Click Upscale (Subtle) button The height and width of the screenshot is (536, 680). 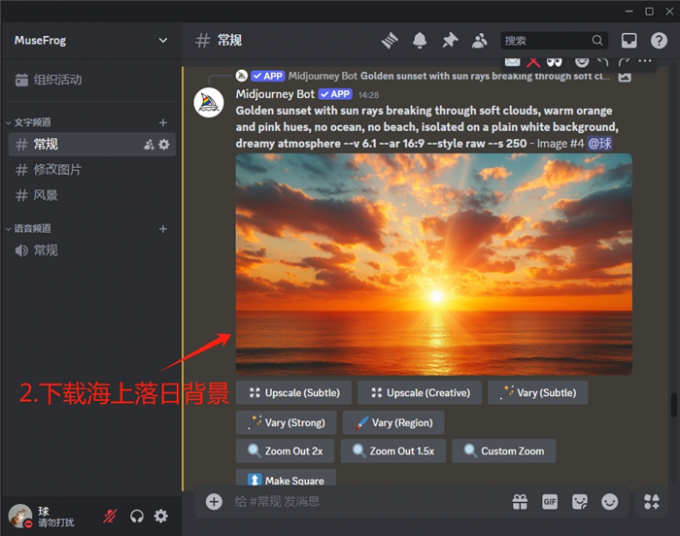click(x=294, y=393)
